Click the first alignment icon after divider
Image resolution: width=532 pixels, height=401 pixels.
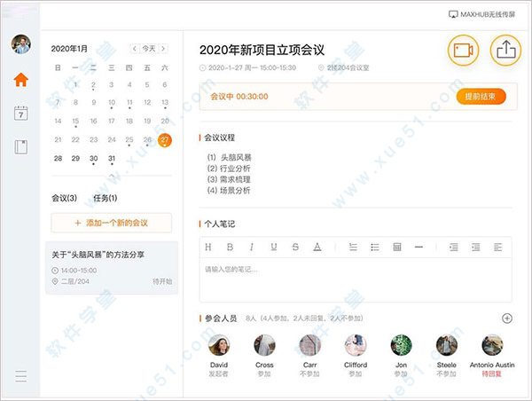[454, 248]
